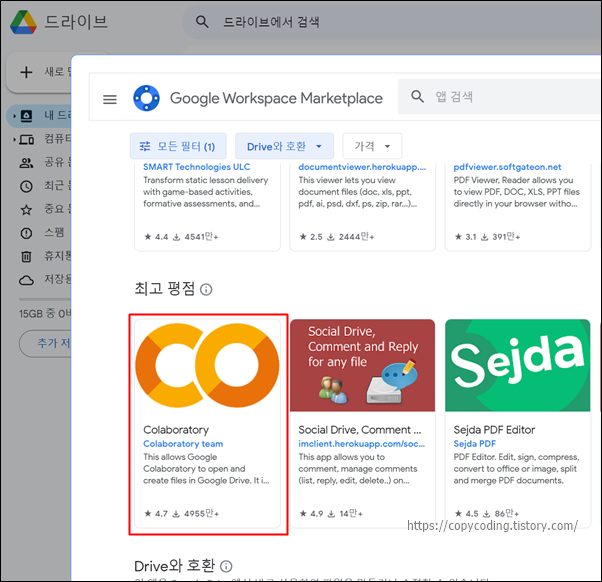Viewport: 602px width, 582px height.
Task: Open My Drive icon in sidebar
Action: [x=26, y=116]
